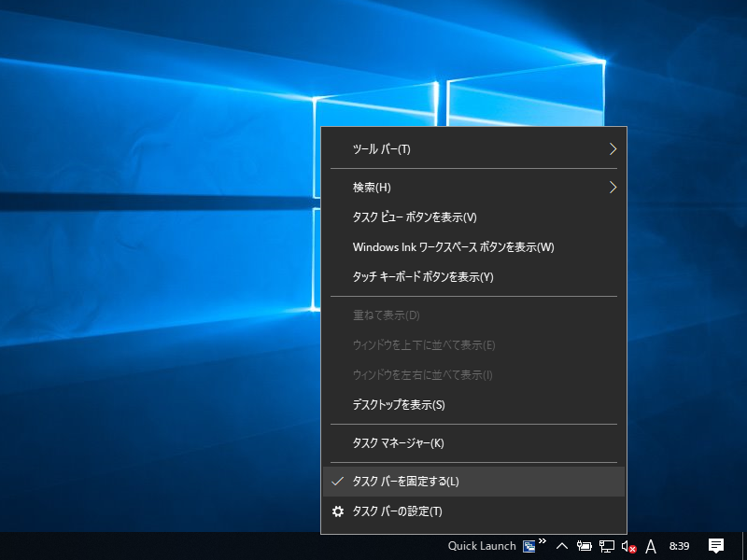Enable タッチ キーボード ボタンを表示(Y)

[473, 276]
